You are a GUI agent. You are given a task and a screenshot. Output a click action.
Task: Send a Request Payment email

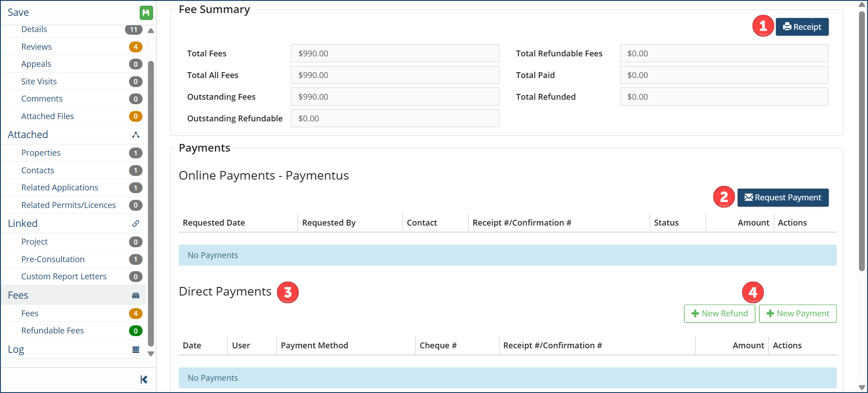(x=783, y=198)
